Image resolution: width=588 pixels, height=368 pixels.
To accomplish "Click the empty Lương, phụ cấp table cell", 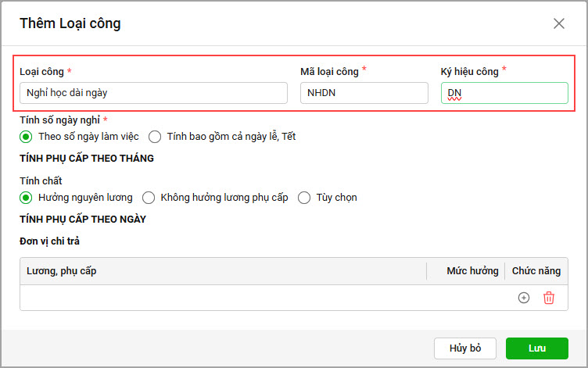I will click(x=223, y=298).
